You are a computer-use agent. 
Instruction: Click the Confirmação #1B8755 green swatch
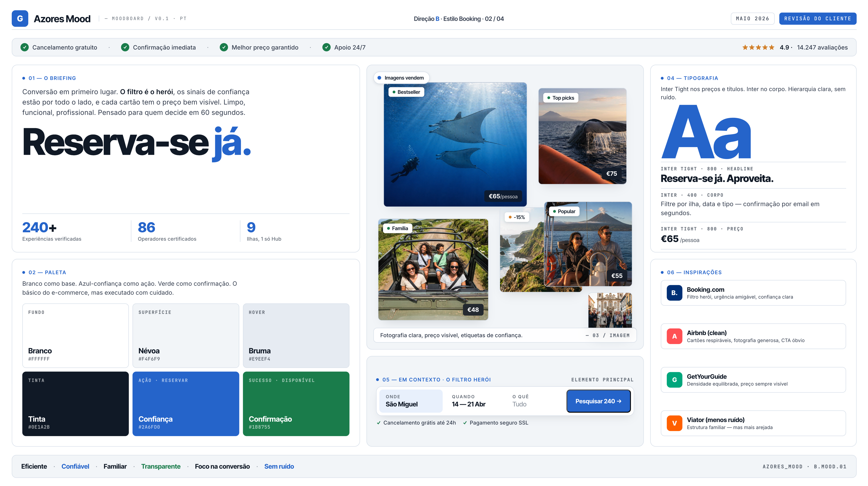click(296, 404)
